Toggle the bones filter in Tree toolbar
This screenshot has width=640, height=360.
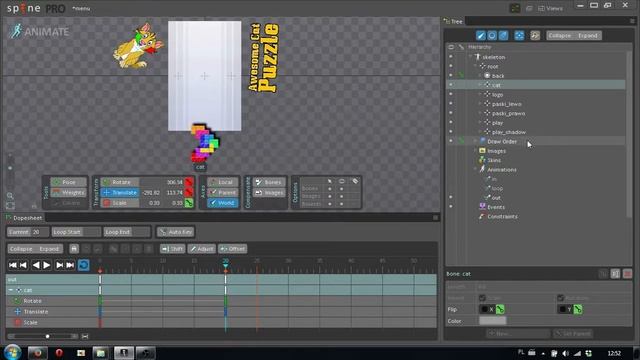[481, 36]
